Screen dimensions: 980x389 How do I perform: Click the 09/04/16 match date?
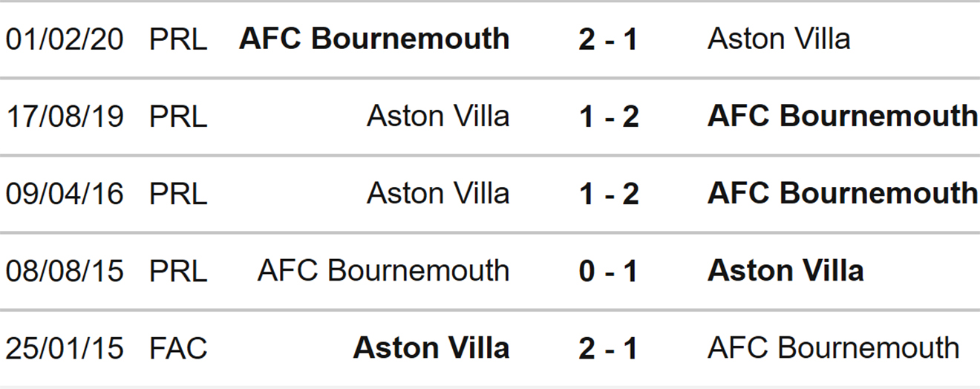[65, 194]
